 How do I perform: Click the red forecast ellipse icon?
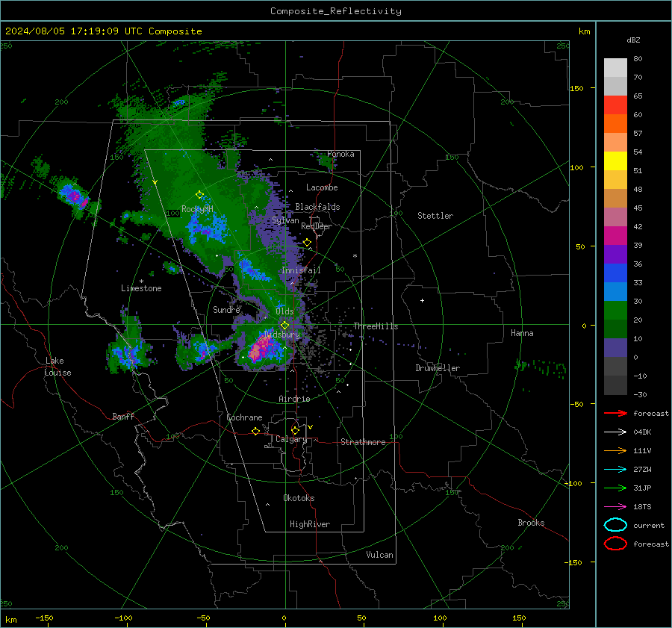click(x=615, y=544)
